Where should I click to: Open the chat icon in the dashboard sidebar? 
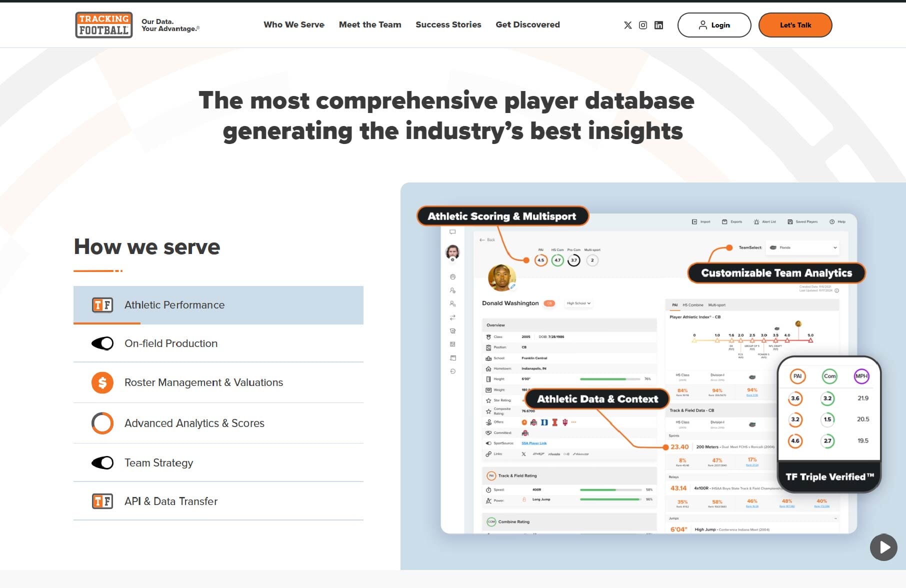(x=452, y=231)
